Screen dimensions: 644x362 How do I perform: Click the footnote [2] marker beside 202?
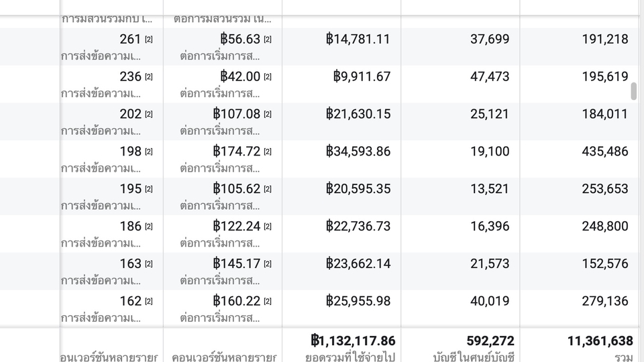[x=149, y=115]
